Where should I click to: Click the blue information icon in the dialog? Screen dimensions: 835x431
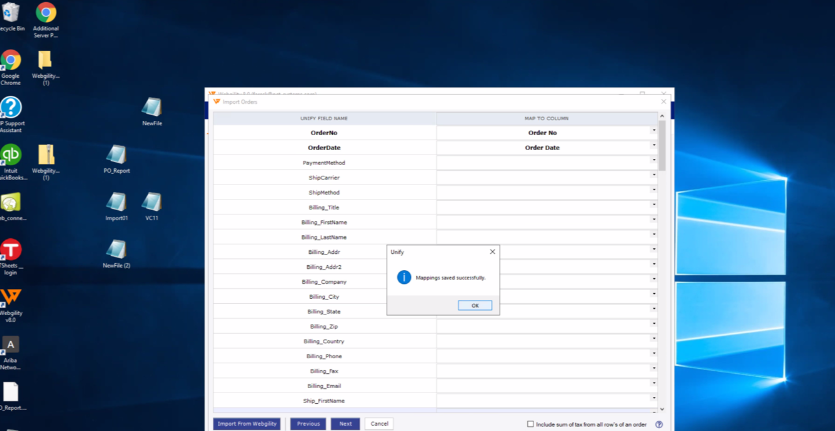coord(404,277)
